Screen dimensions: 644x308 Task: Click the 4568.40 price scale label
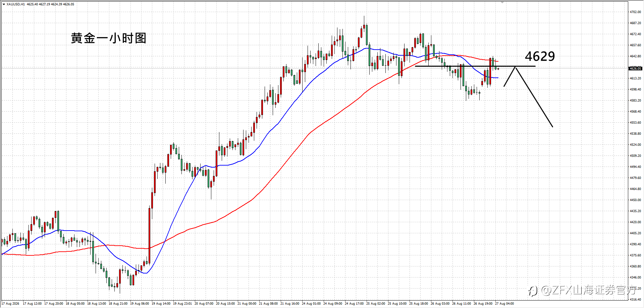[x=635, y=112]
